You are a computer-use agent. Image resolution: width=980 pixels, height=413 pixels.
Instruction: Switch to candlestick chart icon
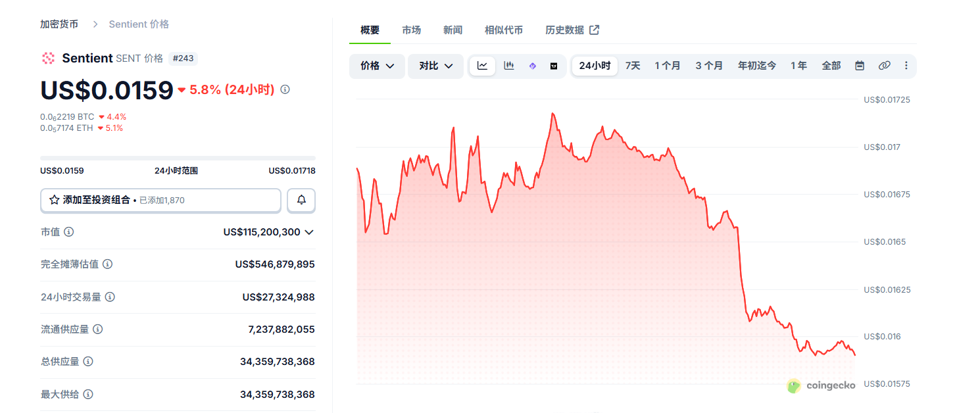click(509, 66)
